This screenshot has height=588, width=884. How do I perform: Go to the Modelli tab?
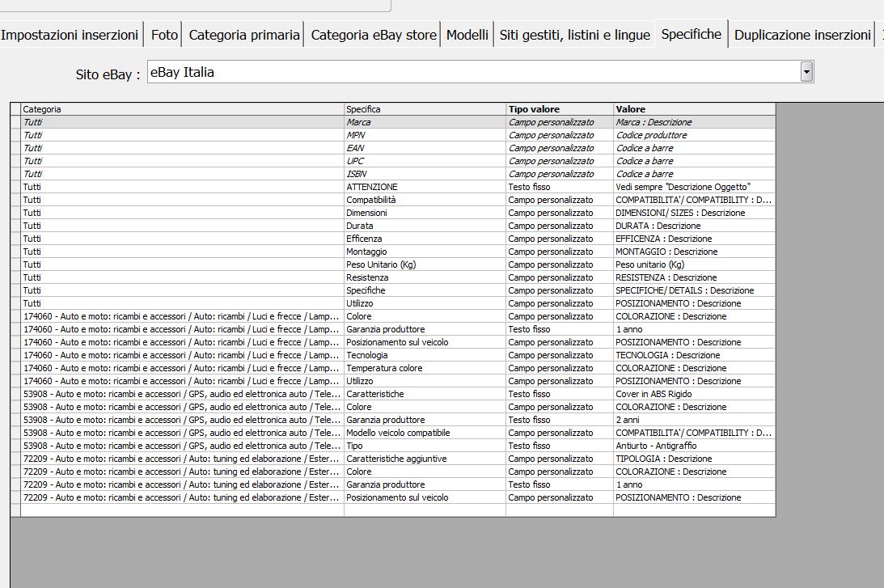[467, 35]
